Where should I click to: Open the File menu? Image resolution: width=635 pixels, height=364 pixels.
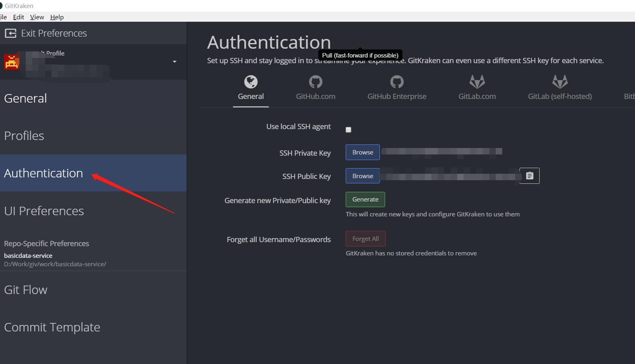(x=4, y=17)
